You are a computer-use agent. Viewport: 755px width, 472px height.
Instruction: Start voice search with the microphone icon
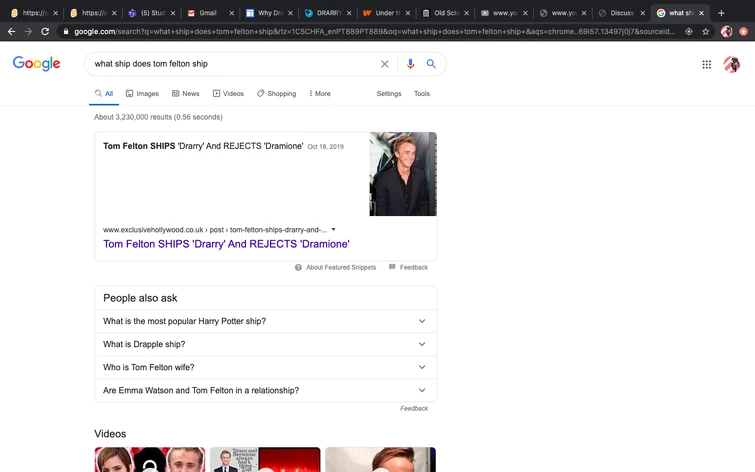(410, 64)
